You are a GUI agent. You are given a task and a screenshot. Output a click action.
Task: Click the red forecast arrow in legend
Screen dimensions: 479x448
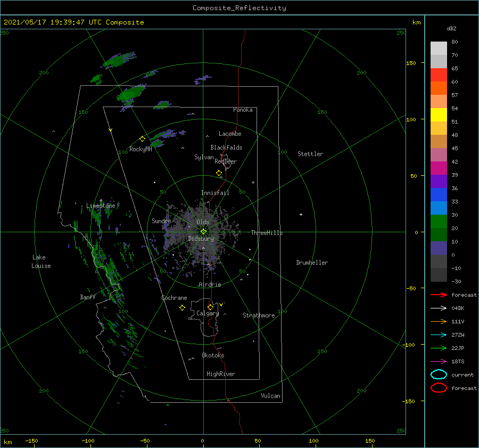pos(439,295)
